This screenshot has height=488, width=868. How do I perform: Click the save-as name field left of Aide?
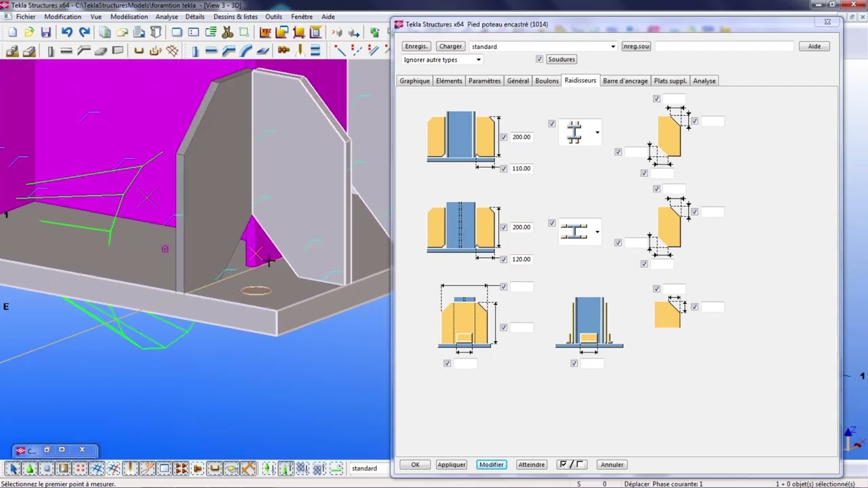click(x=724, y=46)
